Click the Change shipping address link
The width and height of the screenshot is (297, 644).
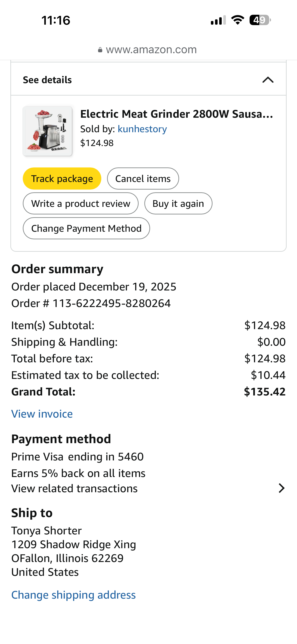(x=73, y=595)
